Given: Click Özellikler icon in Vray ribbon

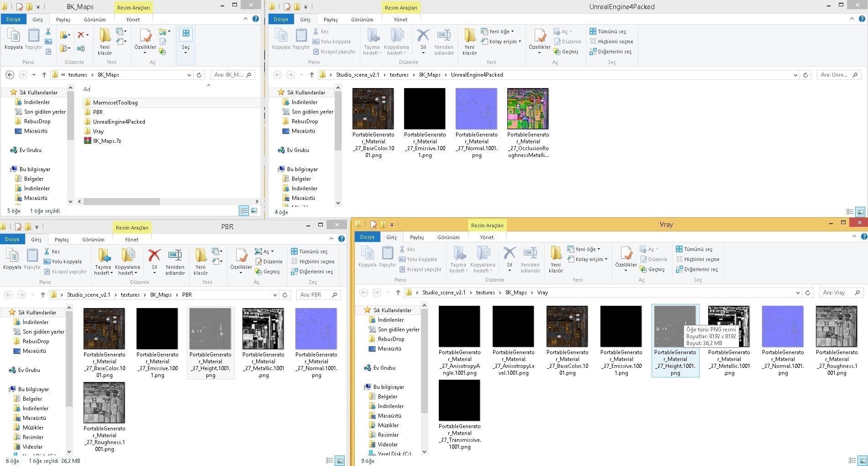Looking at the screenshot, I should pyautogui.click(x=626, y=259).
